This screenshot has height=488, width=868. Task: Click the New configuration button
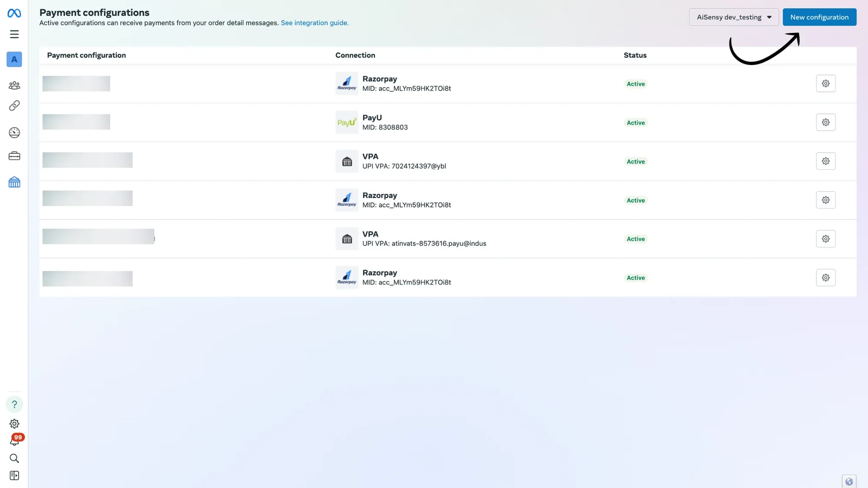(819, 17)
